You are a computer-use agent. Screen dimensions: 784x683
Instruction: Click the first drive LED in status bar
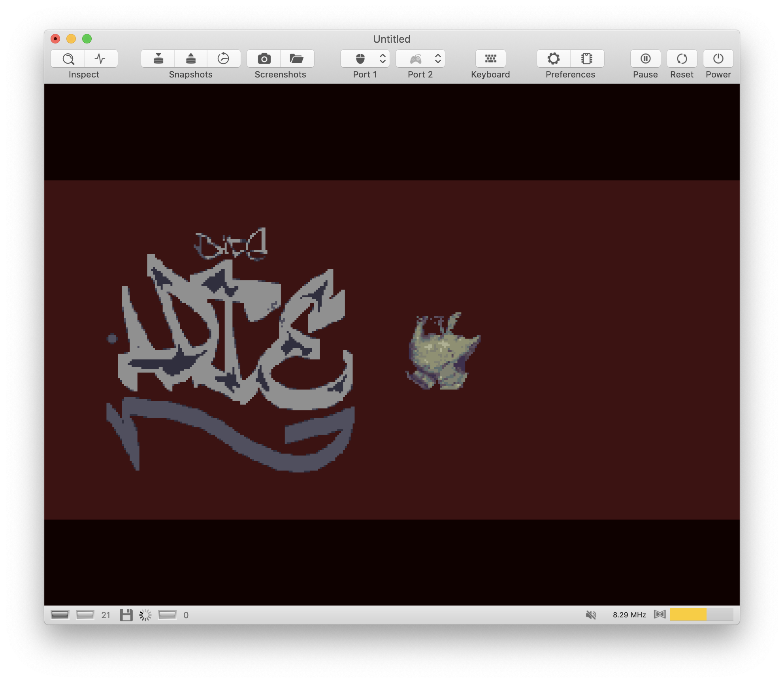coord(60,615)
